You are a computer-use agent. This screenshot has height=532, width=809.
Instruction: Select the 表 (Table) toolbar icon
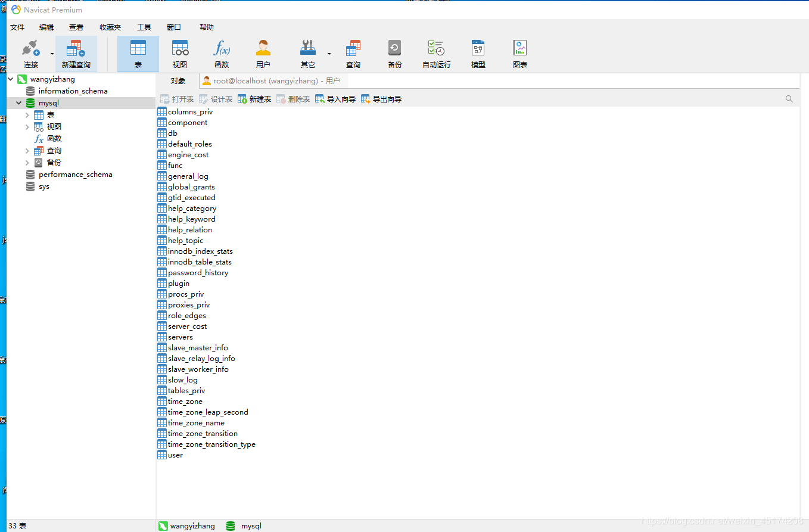coord(138,54)
